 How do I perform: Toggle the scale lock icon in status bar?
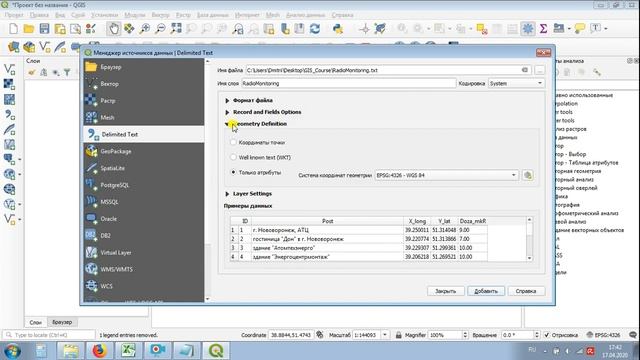(x=398, y=335)
